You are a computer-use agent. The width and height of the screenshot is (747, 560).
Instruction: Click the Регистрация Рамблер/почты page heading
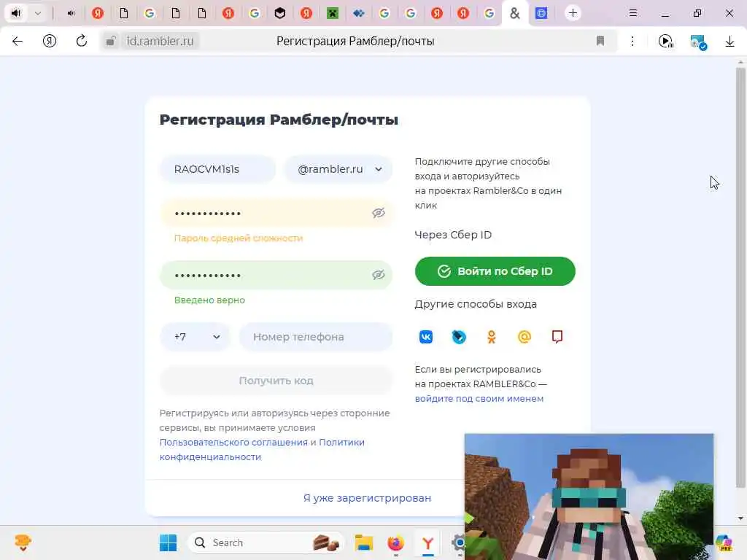point(279,120)
